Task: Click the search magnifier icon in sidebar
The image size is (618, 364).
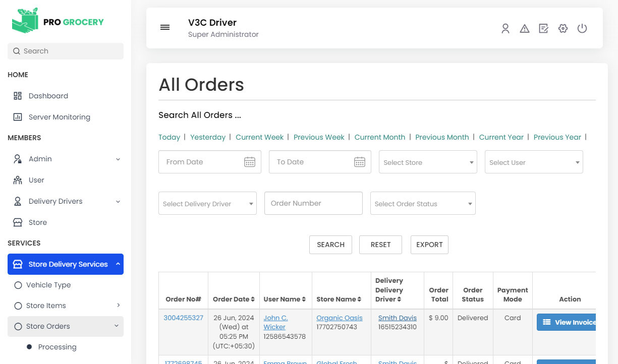Action: pos(17,51)
